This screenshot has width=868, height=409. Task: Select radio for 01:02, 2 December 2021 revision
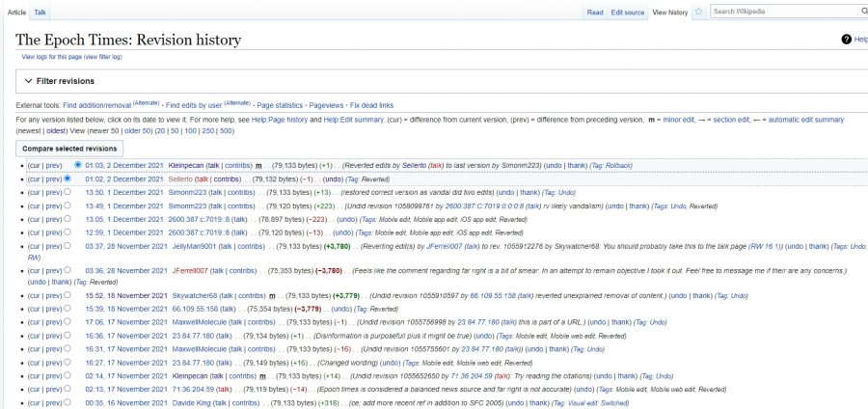[x=68, y=178]
